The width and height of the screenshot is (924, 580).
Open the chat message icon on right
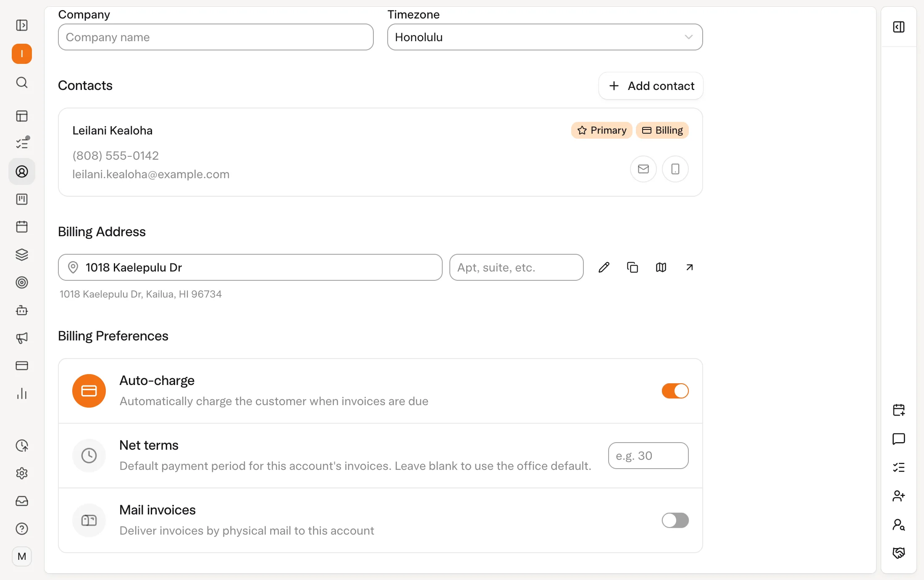899,439
